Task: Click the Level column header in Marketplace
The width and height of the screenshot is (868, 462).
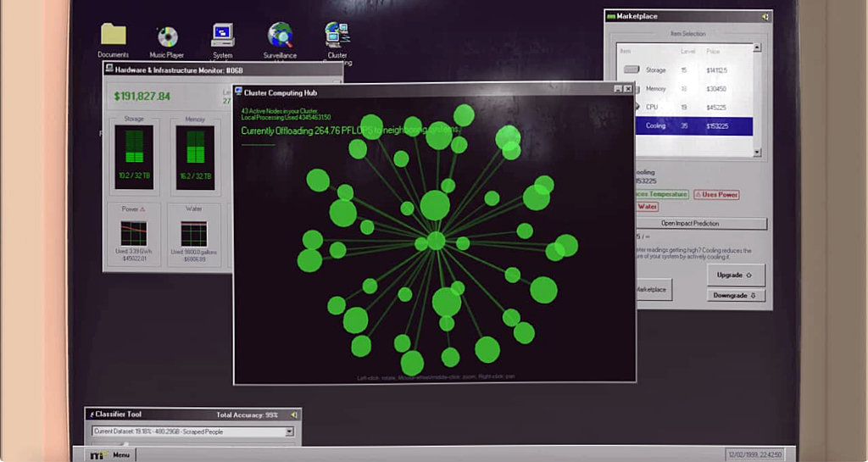Action: tap(687, 52)
